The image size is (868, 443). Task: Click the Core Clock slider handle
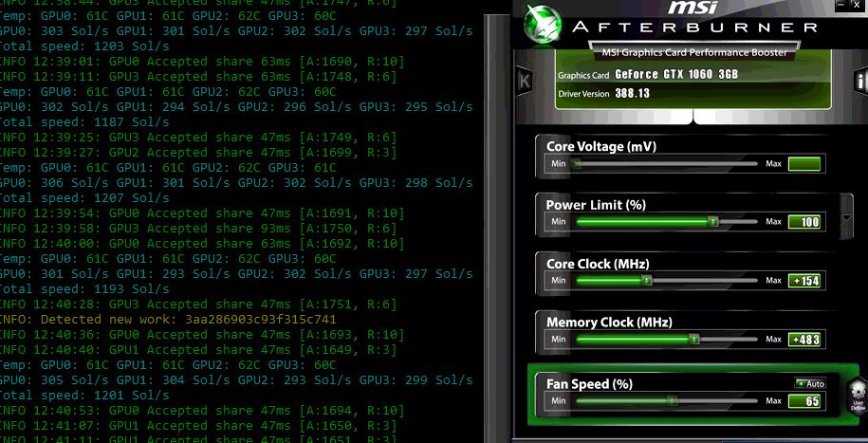[647, 280]
